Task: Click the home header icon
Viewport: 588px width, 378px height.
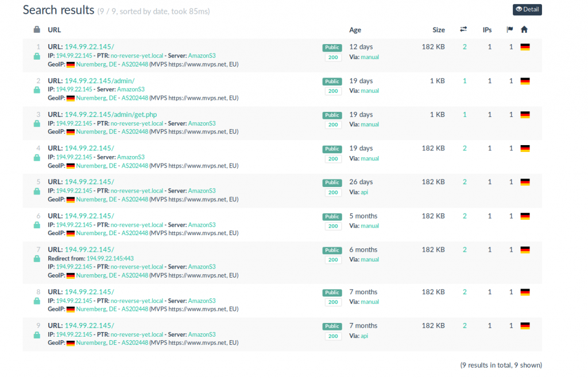Action: pos(524,30)
